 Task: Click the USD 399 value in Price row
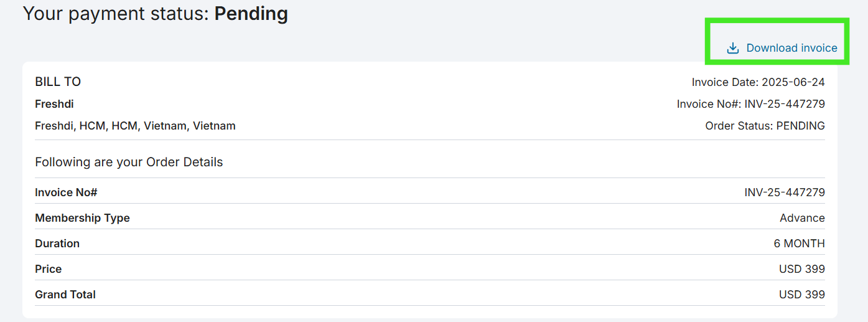pos(801,269)
